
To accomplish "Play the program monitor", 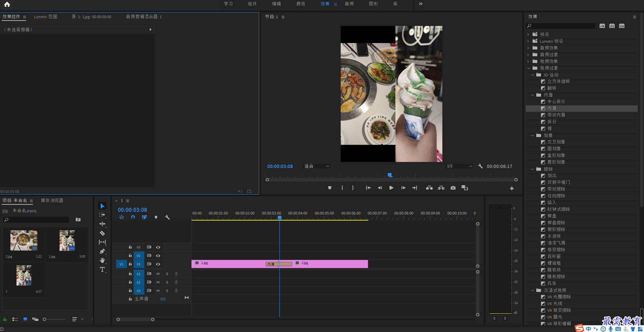I will tap(391, 188).
